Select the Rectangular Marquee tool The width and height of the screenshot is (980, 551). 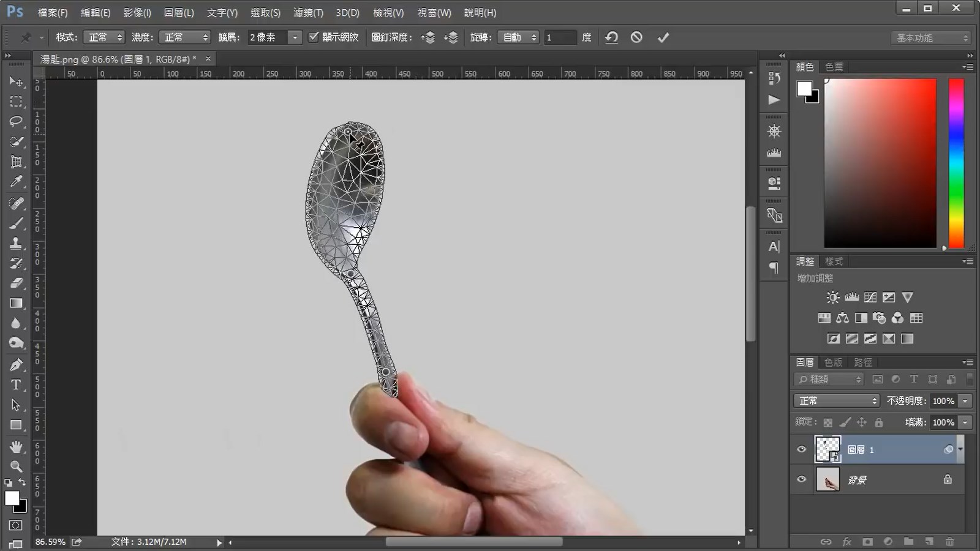[16, 102]
